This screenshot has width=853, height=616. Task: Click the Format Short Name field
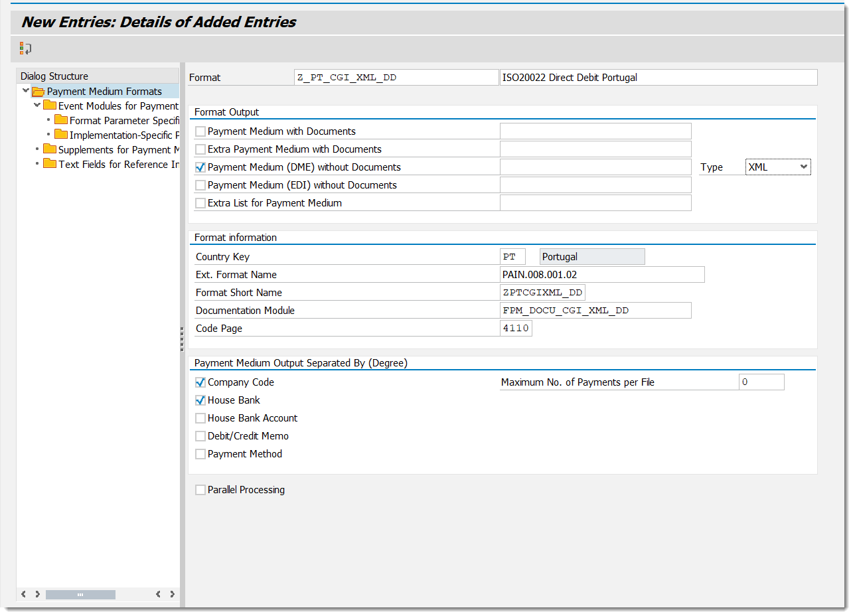(x=542, y=293)
